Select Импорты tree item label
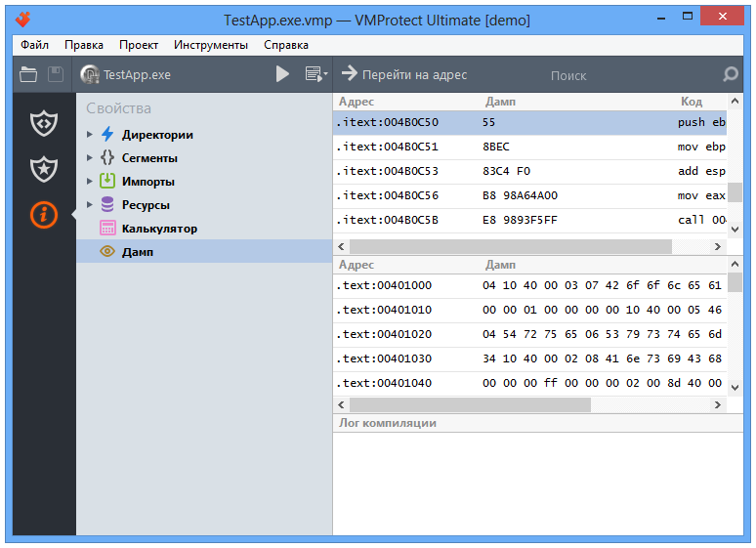Screen dimensions: 756x548 148,182
